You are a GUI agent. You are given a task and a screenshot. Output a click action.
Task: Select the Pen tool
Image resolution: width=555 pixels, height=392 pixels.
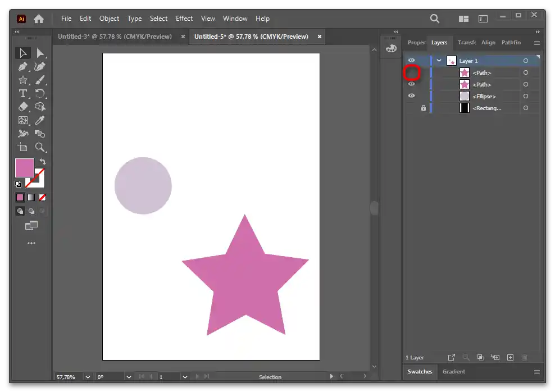click(23, 67)
